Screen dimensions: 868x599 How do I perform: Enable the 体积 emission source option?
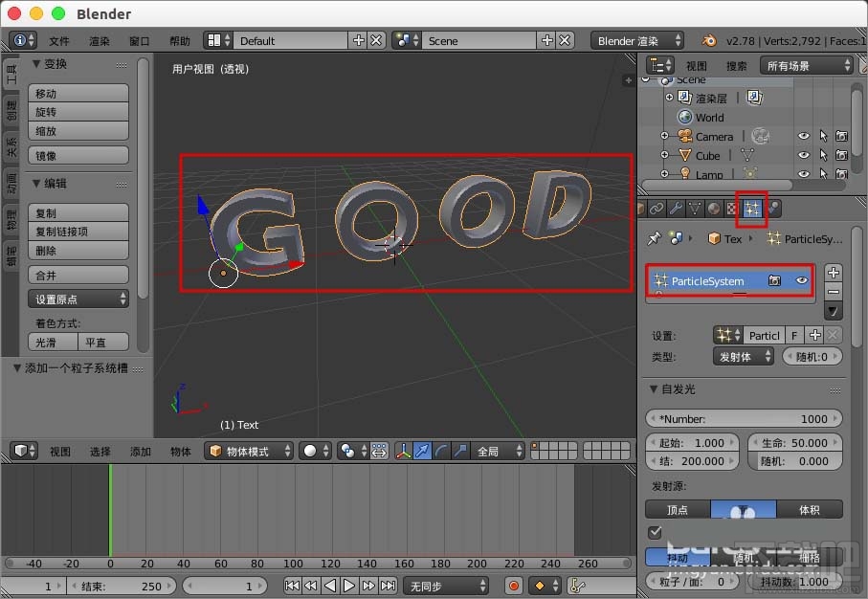point(810,510)
